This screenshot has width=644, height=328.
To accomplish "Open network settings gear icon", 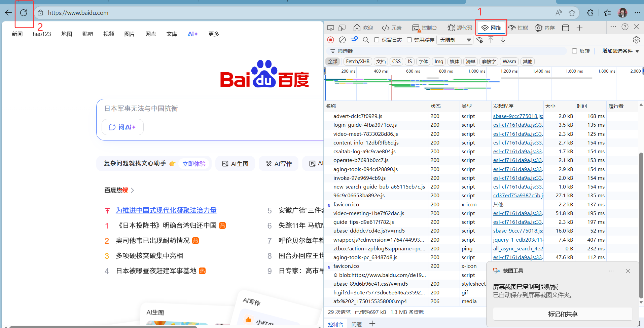I will (636, 40).
